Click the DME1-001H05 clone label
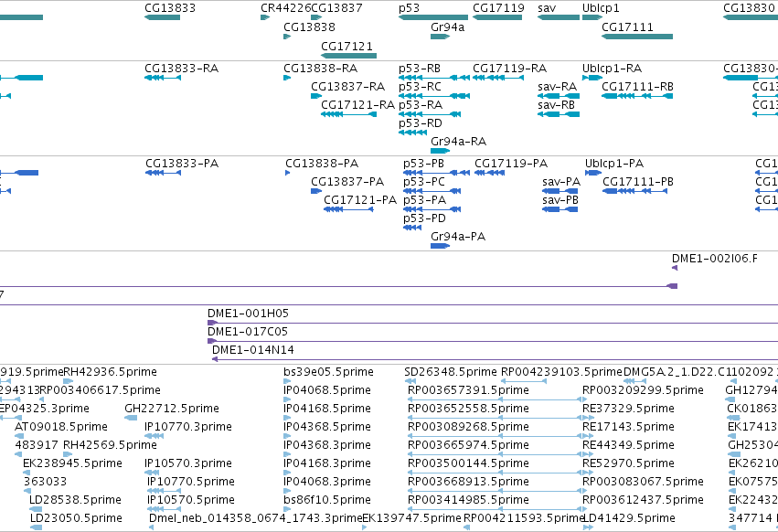This screenshot has width=778, height=532. pos(248,314)
